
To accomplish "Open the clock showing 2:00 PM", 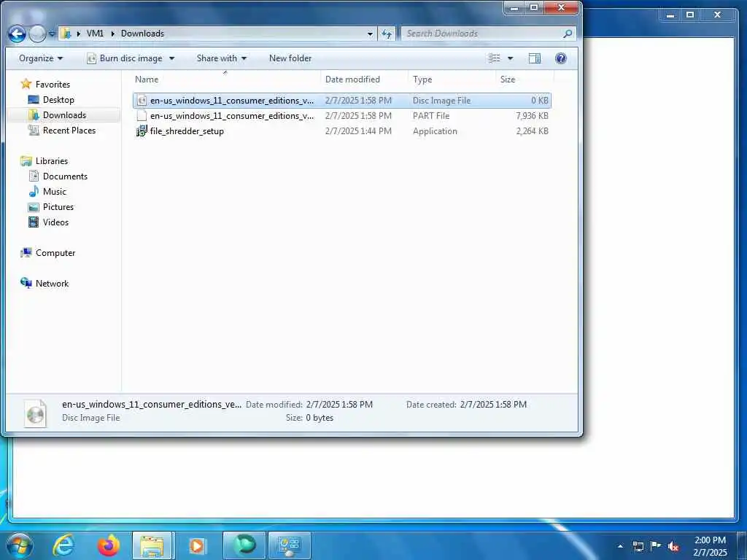I will tap(710, 546).
